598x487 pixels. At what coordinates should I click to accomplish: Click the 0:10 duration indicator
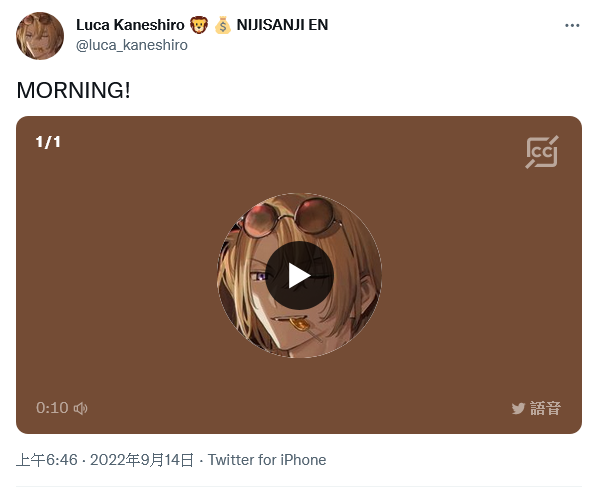pyautogui.click(x=52, y=408)
